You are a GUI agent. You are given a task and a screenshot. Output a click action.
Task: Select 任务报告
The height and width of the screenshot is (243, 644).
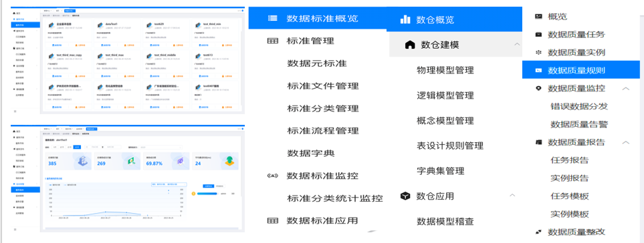[570, 160]
